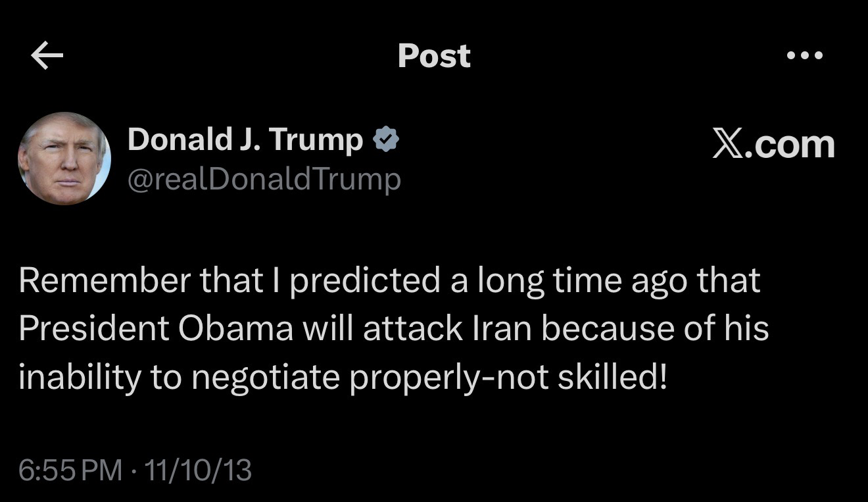The width and height of the screenshot is (868, 502).
Task: Click the "Post" header title
Action: [x=434, y=57]
